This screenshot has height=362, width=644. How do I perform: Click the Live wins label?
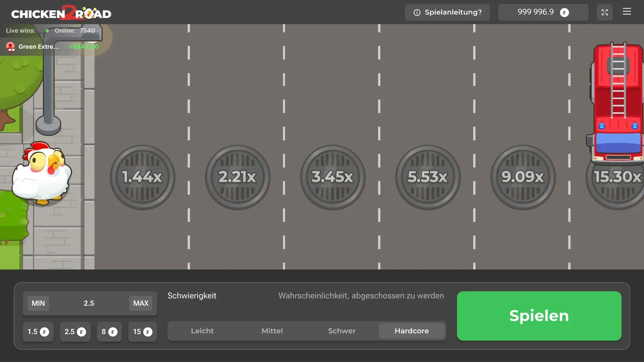point(21,31)
